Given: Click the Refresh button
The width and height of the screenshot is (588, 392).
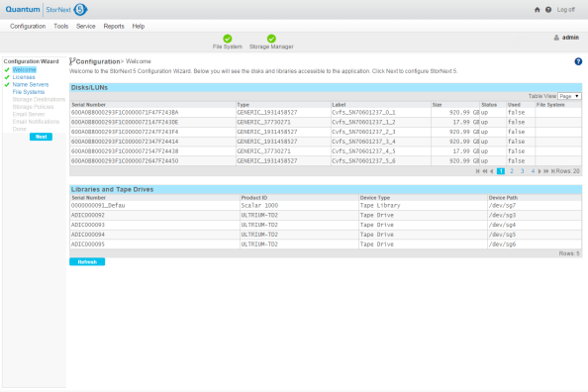Looking at the screenshot, I should [87, 262].
